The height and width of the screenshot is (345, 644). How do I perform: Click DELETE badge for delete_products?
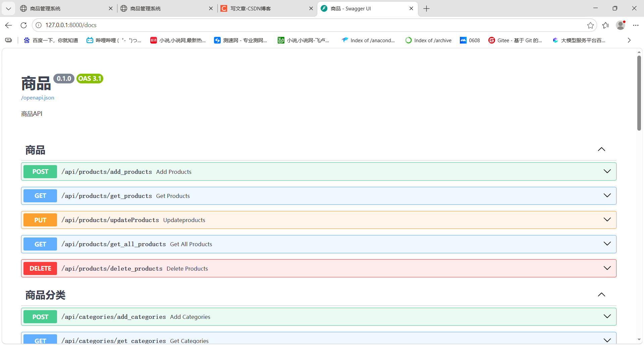pyautogui.click(x=40, y=268)
